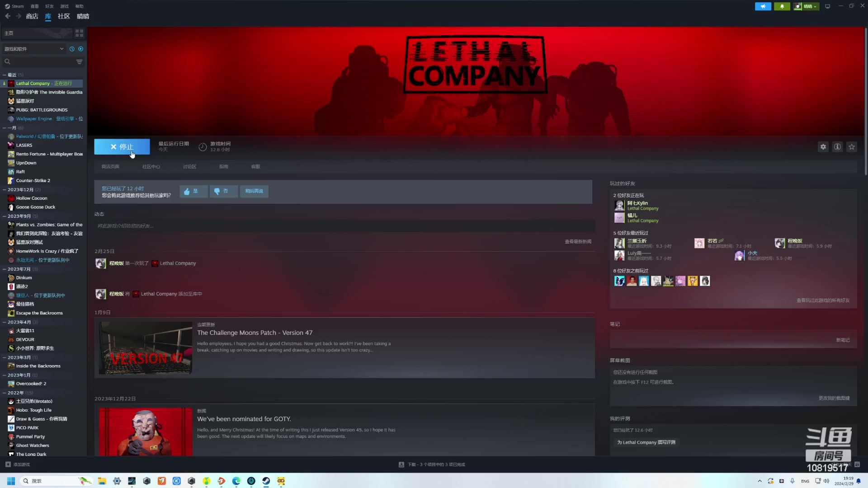Click 添加游戏 add a game
Image resolution: width=868 pixels, height=488 pixels.
coord(18,465)
